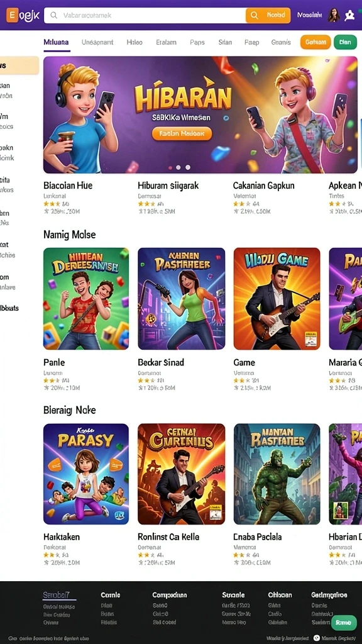Open the green monster Rastatner game cover
The height and width of the screenshot is (644, 362).
coord(277,474)
